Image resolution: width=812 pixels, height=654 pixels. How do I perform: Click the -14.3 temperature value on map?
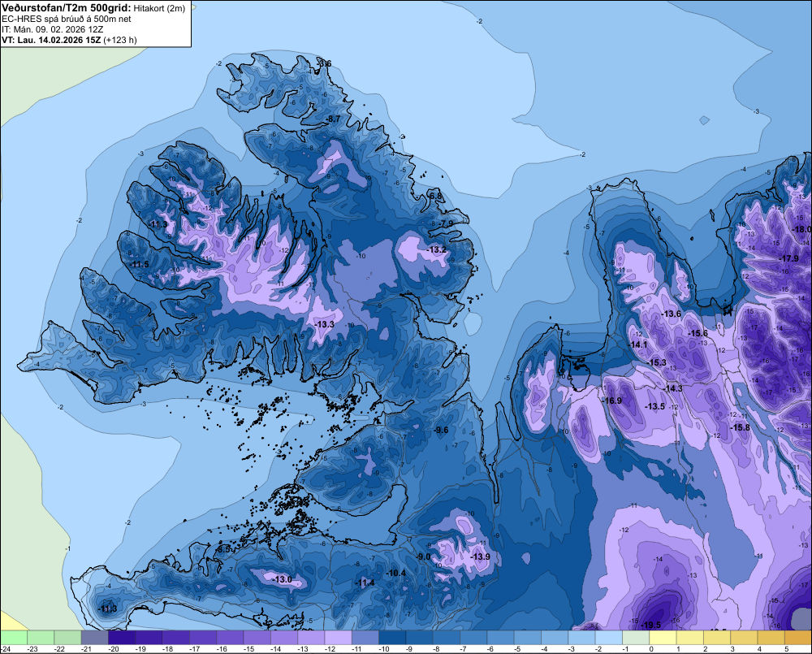pyautogui.click(x=673, y=388)
